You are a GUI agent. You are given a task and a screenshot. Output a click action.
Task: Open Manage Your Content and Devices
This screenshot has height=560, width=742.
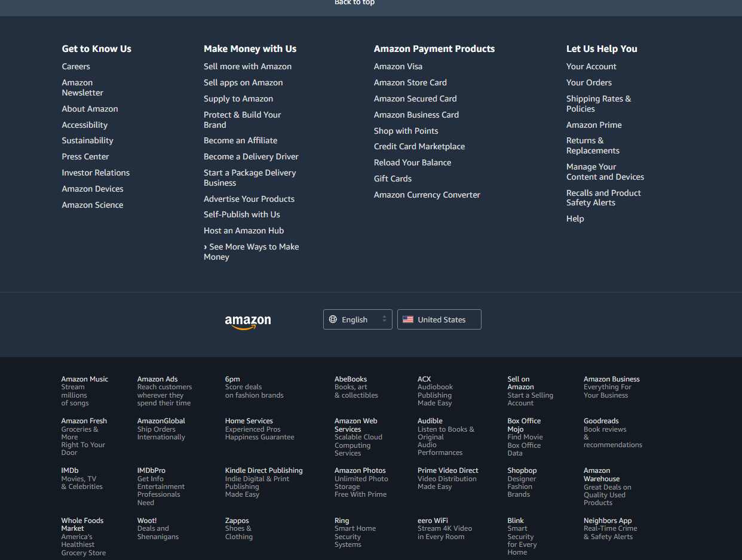tap(605, 172)
